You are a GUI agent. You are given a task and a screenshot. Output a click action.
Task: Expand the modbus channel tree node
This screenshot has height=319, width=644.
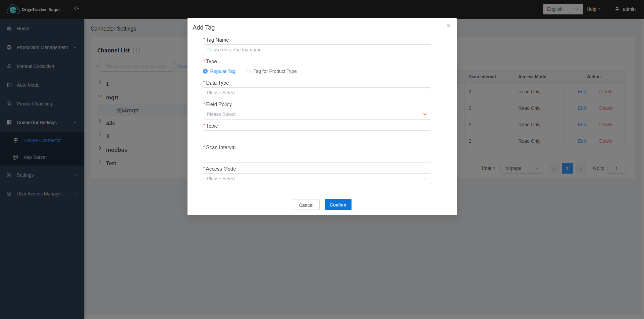pyautogui.click(x=100, y=148)
